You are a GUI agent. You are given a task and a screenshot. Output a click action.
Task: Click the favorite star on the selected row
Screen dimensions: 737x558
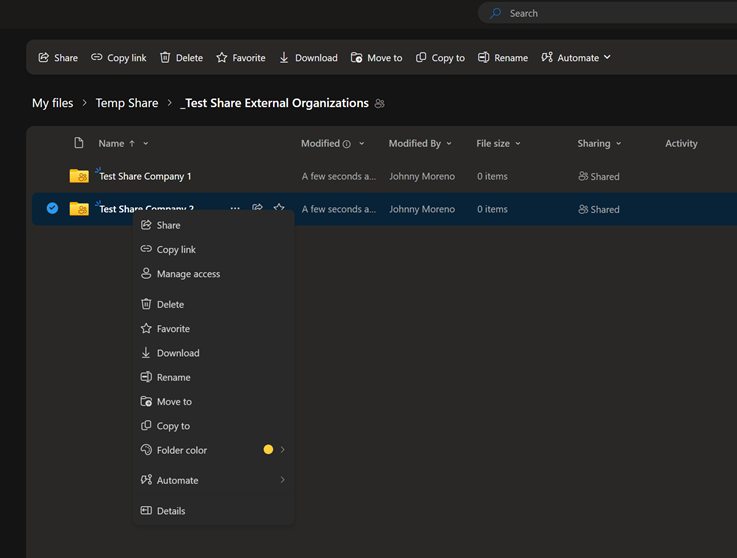279,207
